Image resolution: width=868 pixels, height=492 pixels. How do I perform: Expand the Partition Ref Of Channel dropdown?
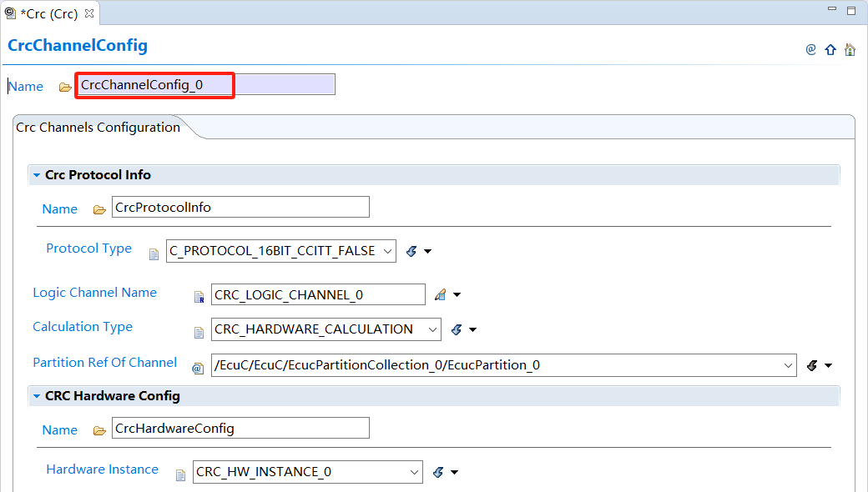[789, 365]
